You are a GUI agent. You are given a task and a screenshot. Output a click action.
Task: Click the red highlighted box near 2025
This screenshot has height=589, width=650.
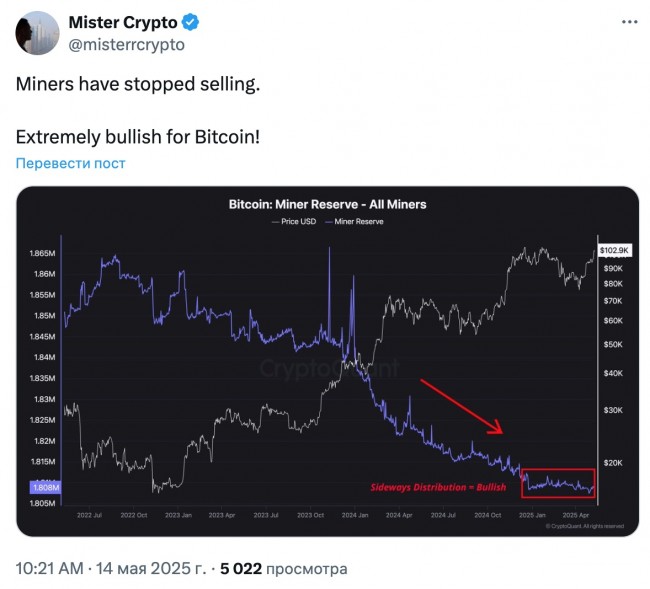pyautogui.click(x=558, y=483)
